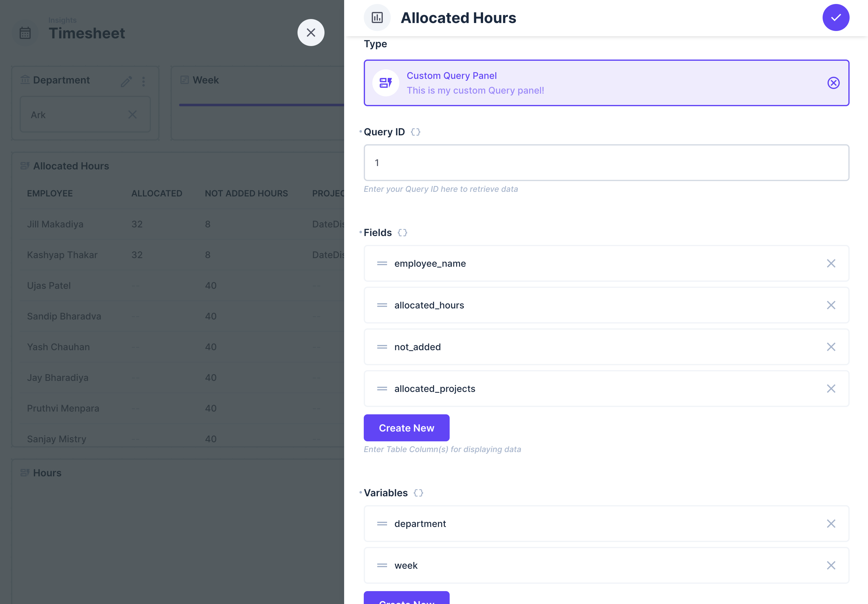868x604 pixels.
Task: Remove the not_added field
Action: click(831, 347)
